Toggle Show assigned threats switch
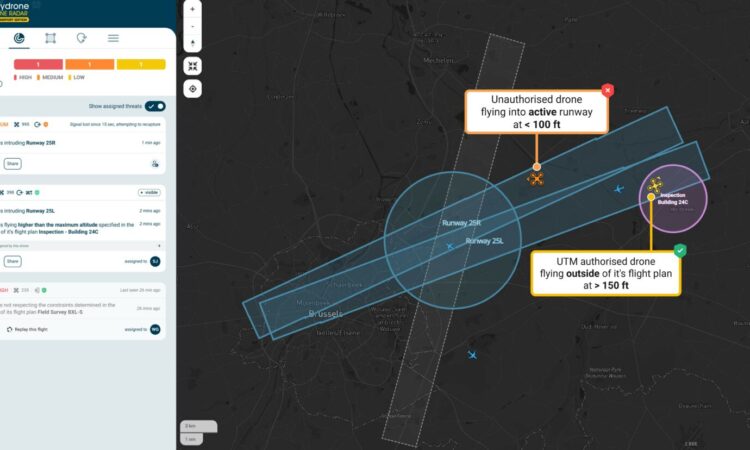The width and height of the screenshot is (750, 450). pyautogui.click(x=155, y=105)
